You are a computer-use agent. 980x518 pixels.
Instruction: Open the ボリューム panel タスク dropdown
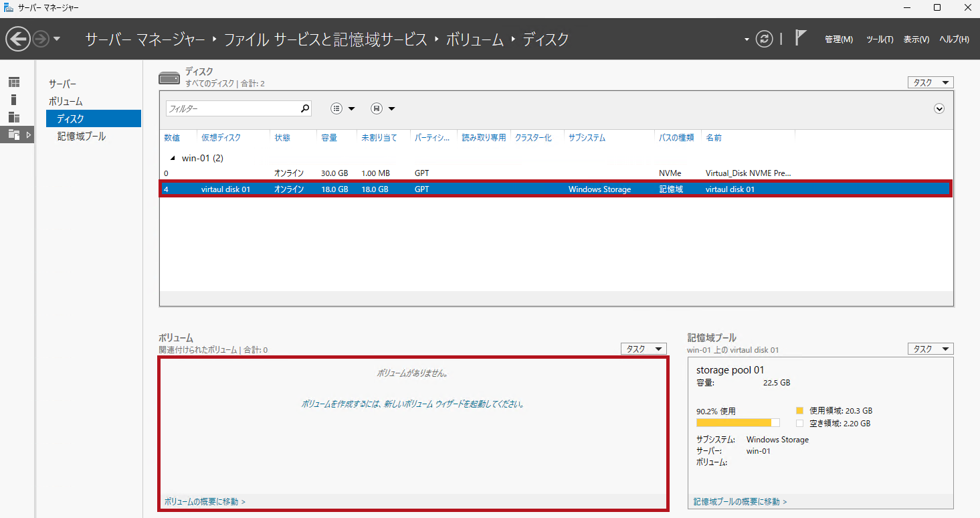tap(644, 349)
